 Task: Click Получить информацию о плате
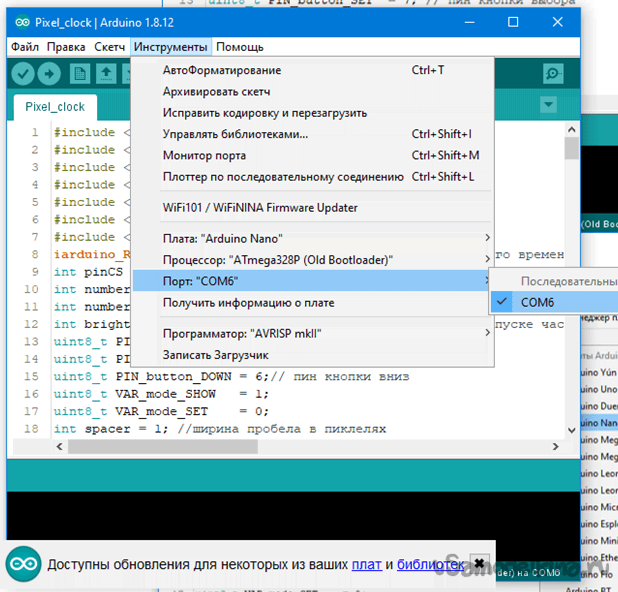[x=313, y=303]
